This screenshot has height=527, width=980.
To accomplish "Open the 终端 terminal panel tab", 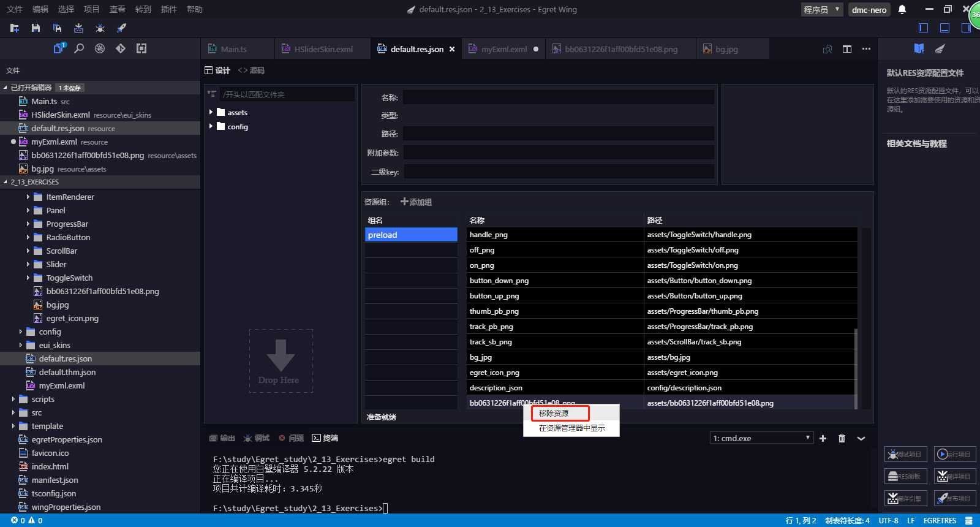I will coord(325,438).
